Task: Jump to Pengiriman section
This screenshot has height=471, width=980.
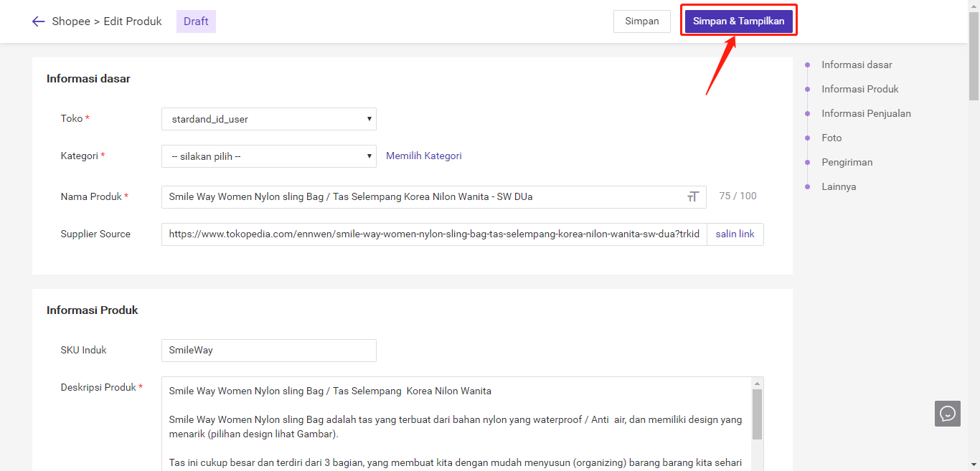Action: pyautogui.click(x=847, y=162)
